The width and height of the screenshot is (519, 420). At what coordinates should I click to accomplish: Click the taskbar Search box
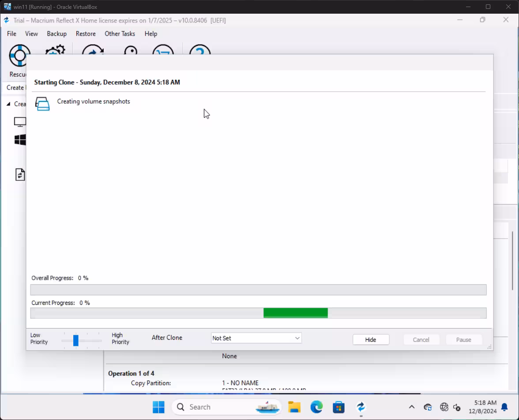tap(226, 407)
